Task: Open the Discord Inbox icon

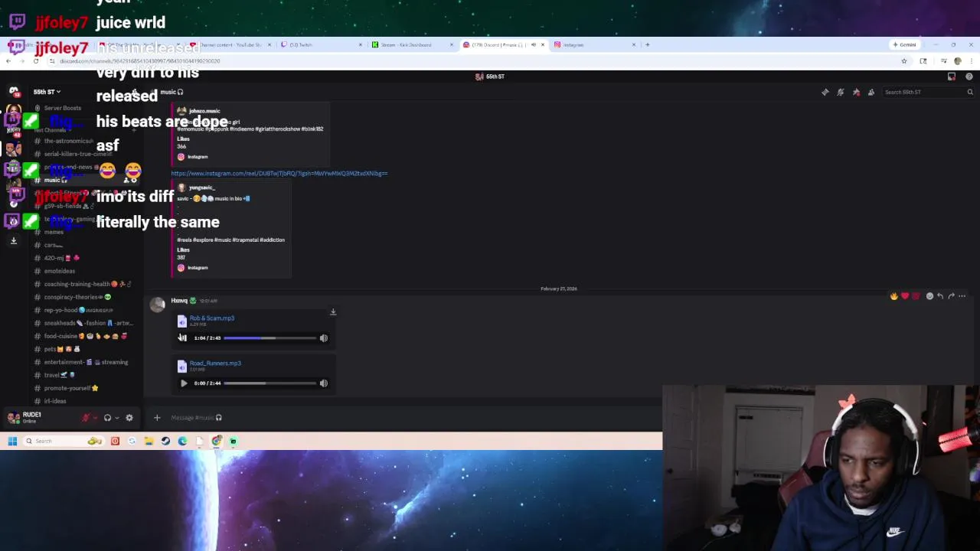Action: pos(952,77)
